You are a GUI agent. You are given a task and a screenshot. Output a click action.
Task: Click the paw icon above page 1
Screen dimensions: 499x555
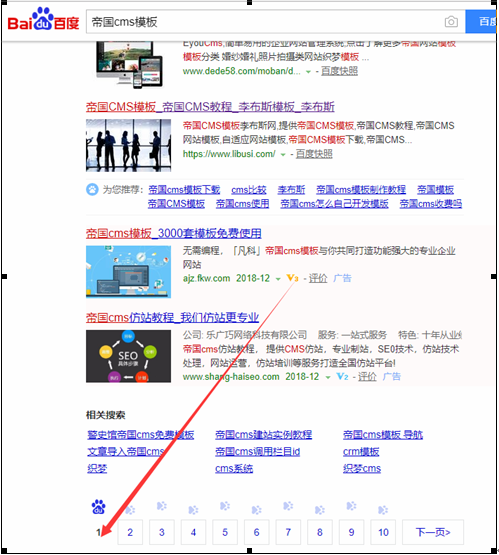(x=98, y=507)
